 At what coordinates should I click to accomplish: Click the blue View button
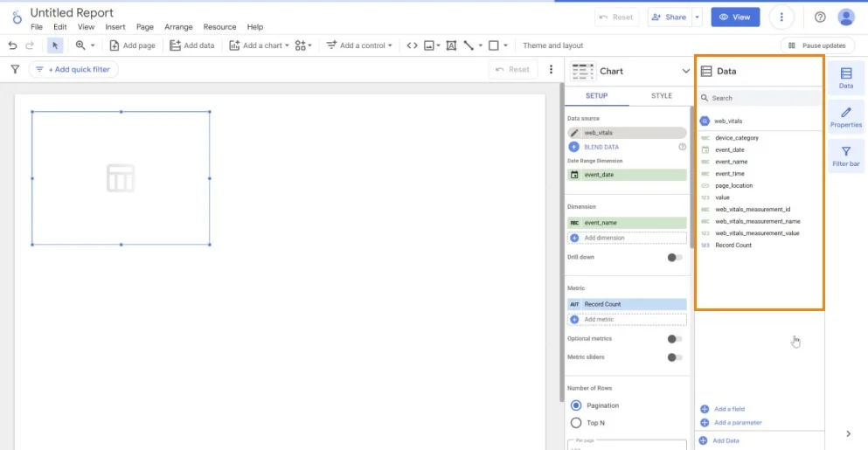coord(735,17)
